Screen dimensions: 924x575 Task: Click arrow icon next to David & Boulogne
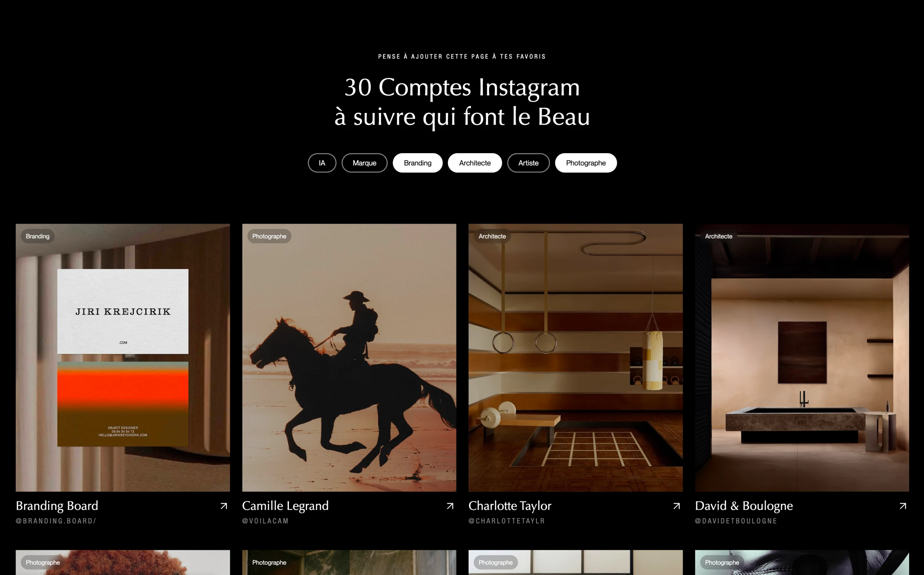tap(903, 506)
